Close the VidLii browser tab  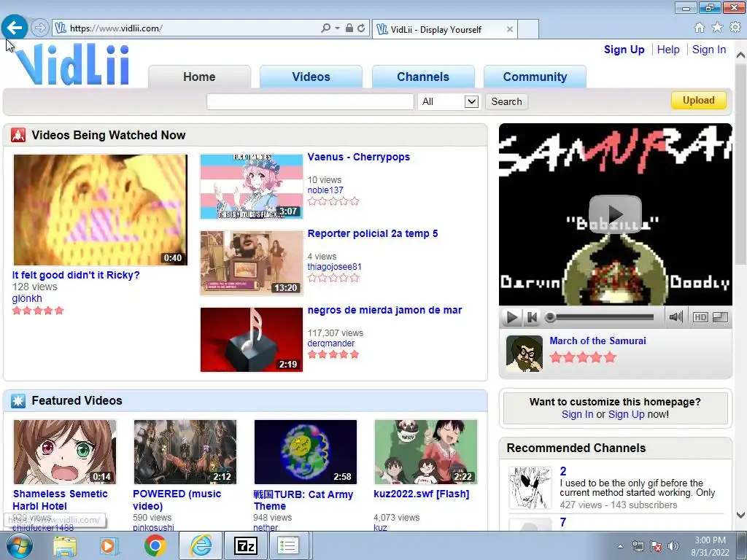[510, 29]
